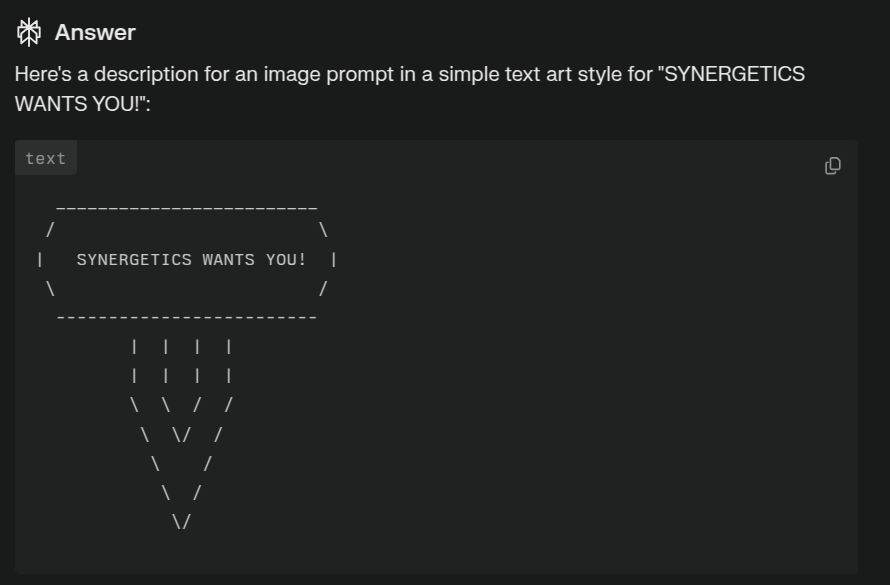This screenshot has width=890, height=585.
Task: Select the 'text' language label on code block
Action: [x=45, y=158]
